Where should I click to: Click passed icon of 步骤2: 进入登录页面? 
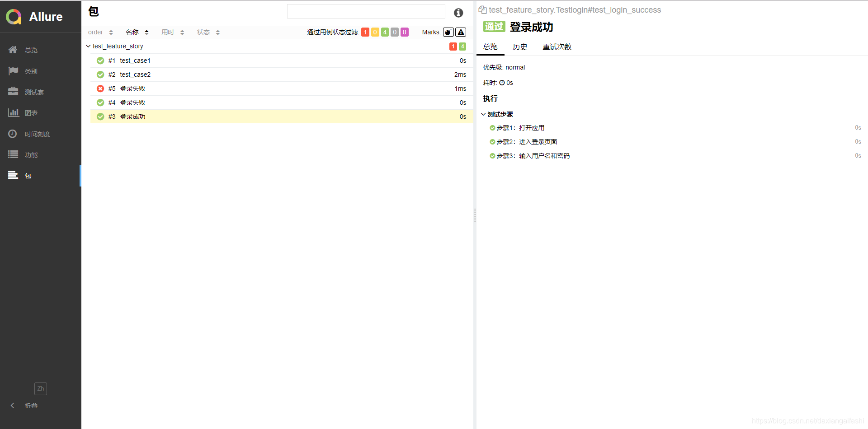click(492, 142)
